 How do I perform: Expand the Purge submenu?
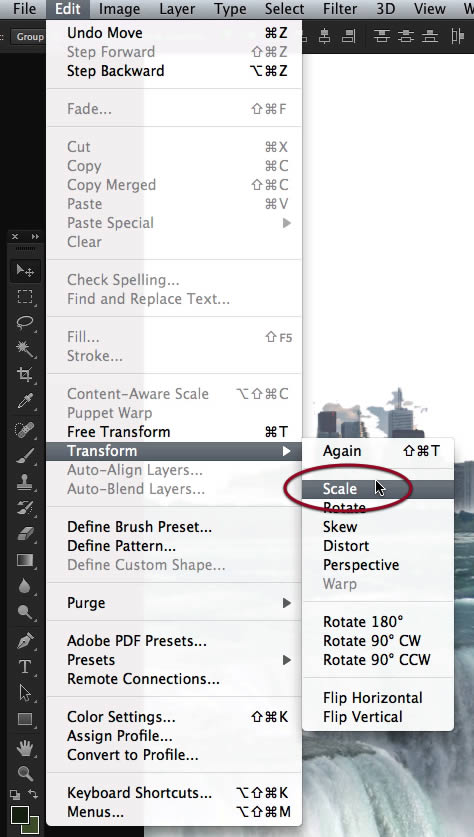point(174,603)
